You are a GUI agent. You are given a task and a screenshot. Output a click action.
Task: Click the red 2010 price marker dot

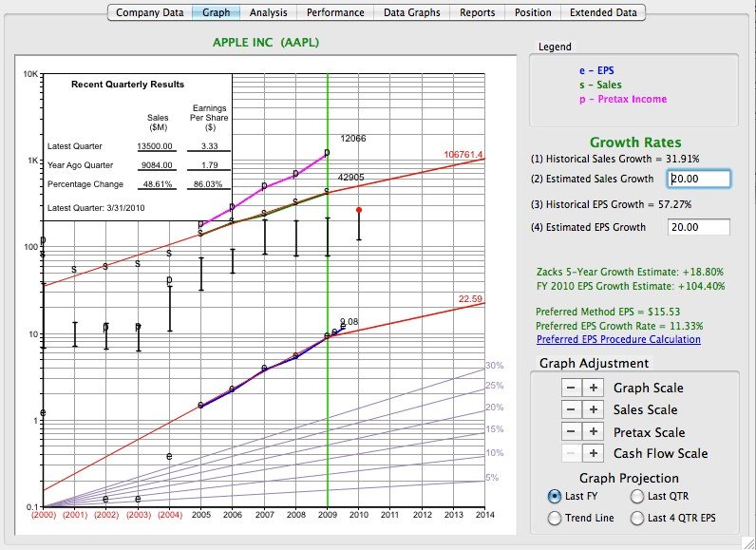coord(359,210)
